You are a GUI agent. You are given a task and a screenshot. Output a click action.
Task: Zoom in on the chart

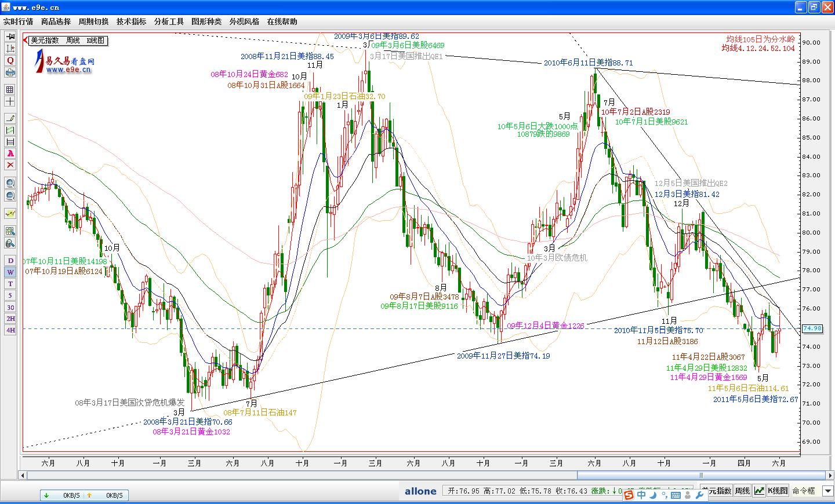(x=10, y=183)
